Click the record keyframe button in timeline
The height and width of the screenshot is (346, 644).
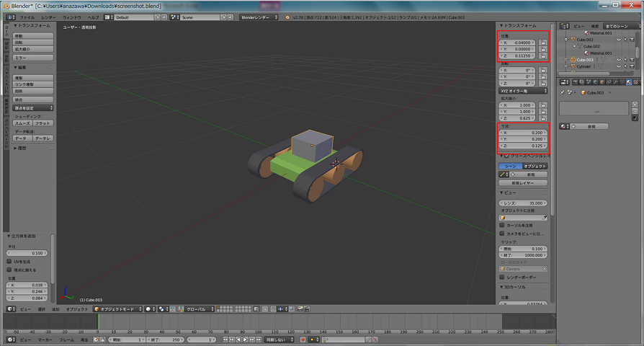303,340
